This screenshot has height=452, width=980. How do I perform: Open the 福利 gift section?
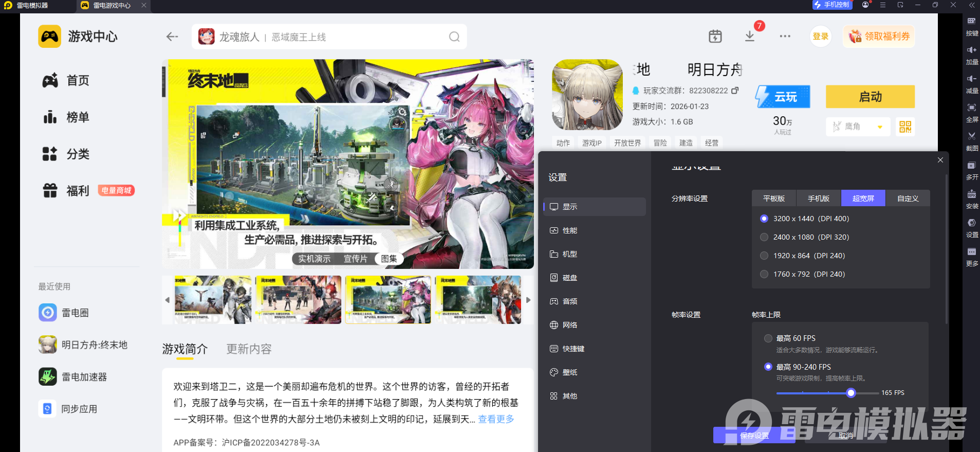tap(66, 191)
